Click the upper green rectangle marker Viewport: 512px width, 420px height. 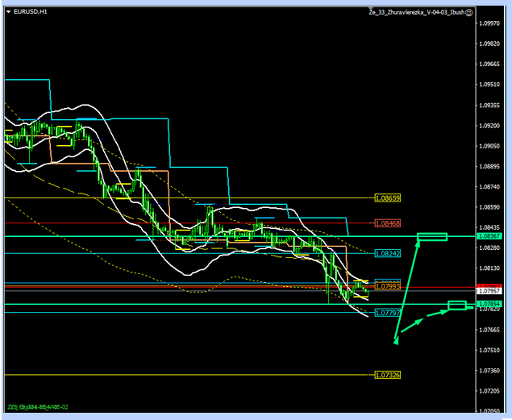point(432,236)
